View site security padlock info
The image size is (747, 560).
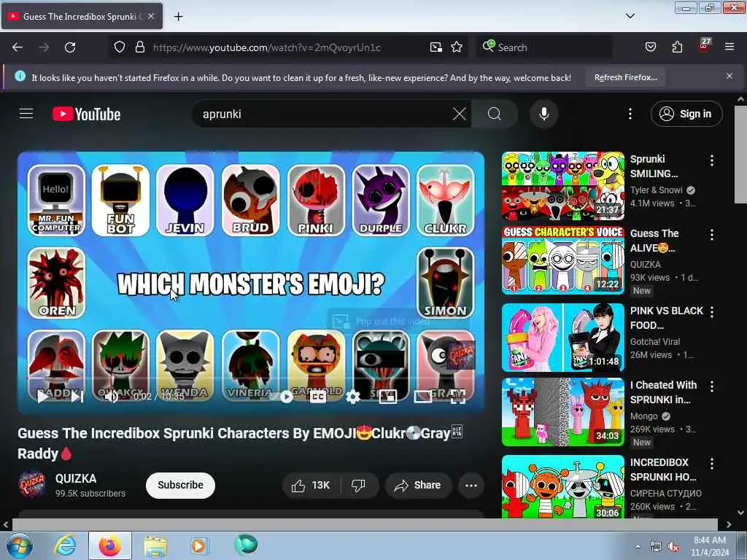click(139, 47)
